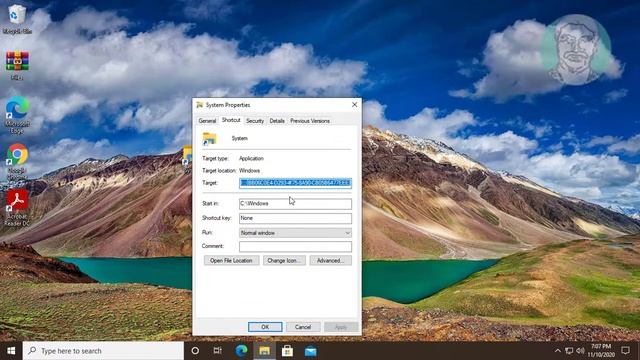
Task: Confirm with the OK button
Action: click(x=265, y=327)
